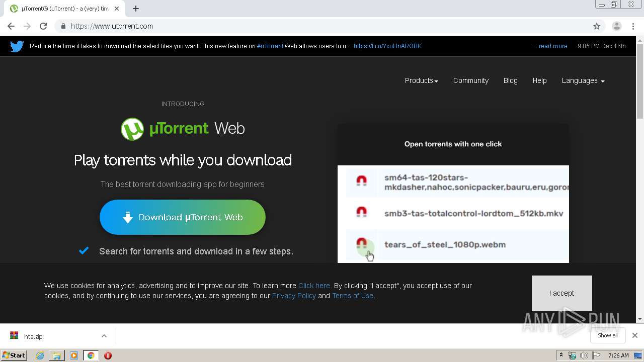The height and width of the screenshot is (362, 644).
Task: Click the tweet timestamp 9:05 PM Dec 16th
Action: pyautogui.click(x=602, y=46)
